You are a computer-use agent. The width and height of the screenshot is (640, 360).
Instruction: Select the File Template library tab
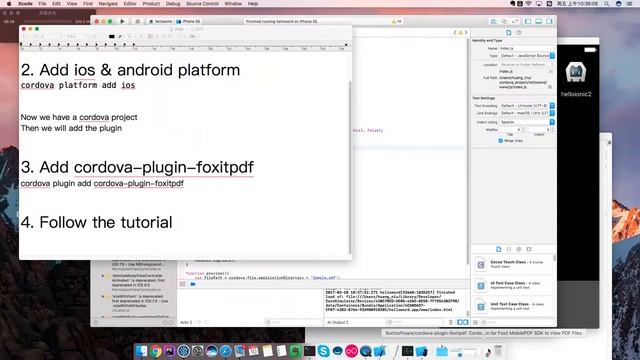[498, 249]
